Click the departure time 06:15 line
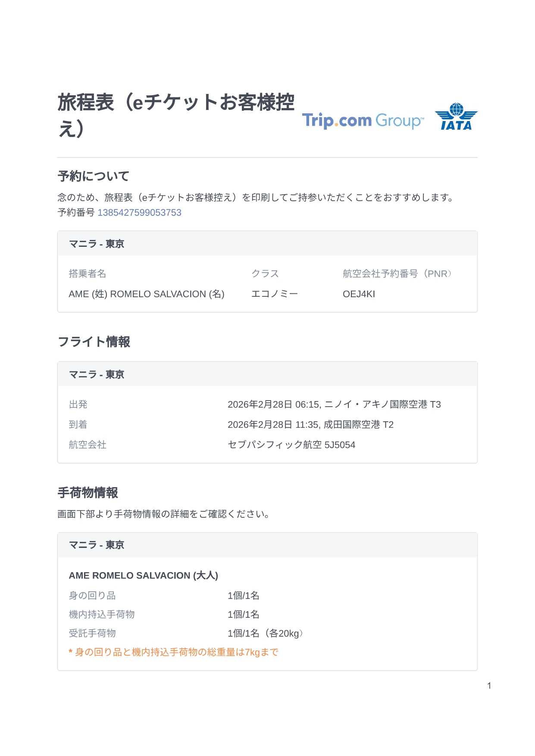 (334, 404)
